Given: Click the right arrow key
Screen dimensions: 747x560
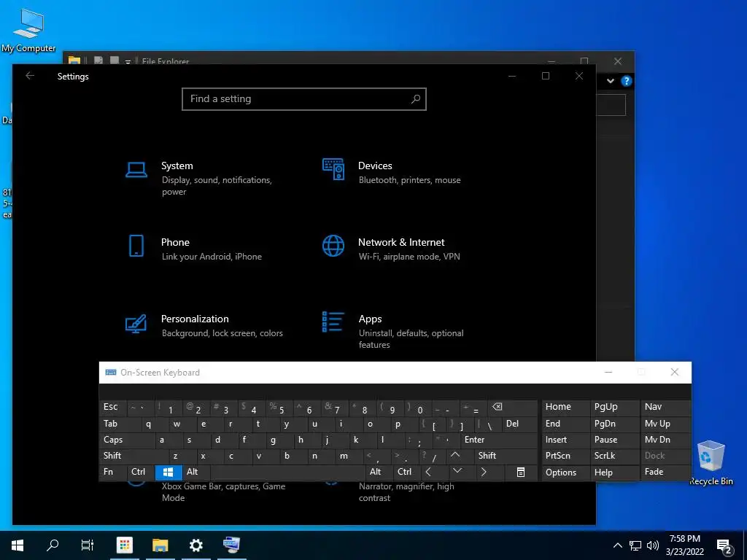Looking at the screenshot, I should coord(489,472).
